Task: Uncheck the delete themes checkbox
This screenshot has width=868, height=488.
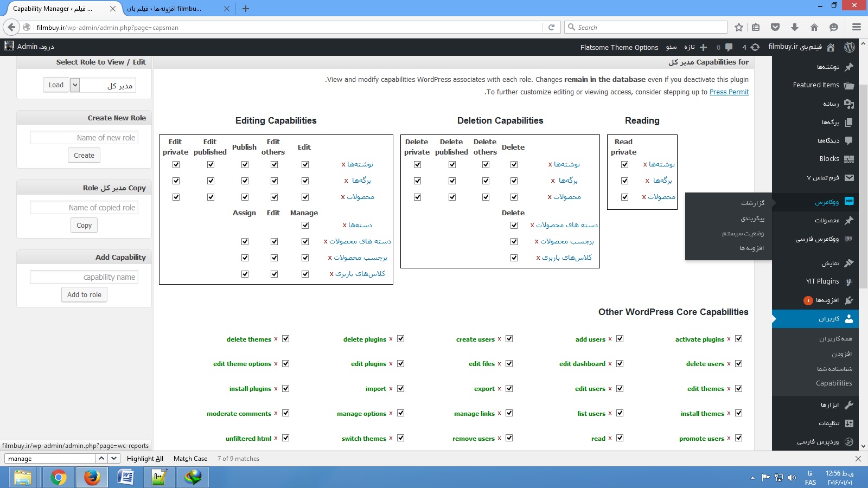Action: 286,339
